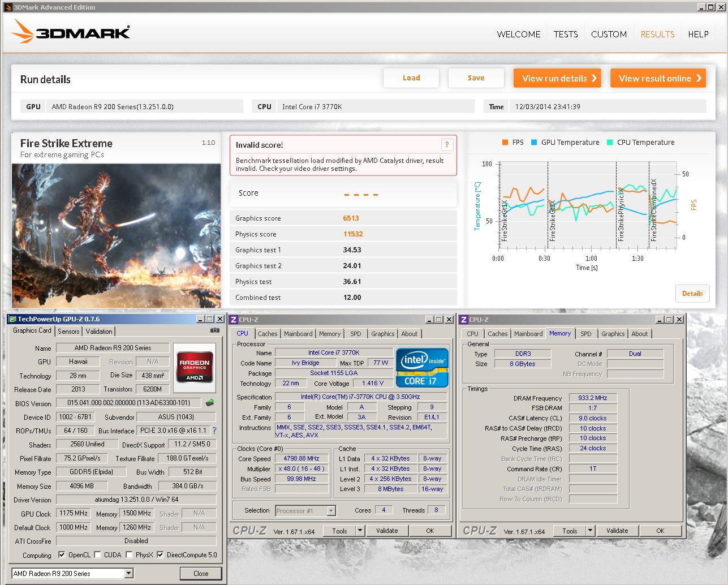Open Tools dropdown arrow in CPU-Z CPU window

(x=360, y=531)
